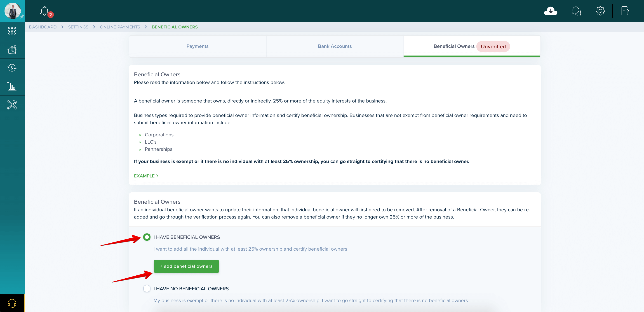
Task: Open the reports chart icon in sidebar
Action: (12, 86)
